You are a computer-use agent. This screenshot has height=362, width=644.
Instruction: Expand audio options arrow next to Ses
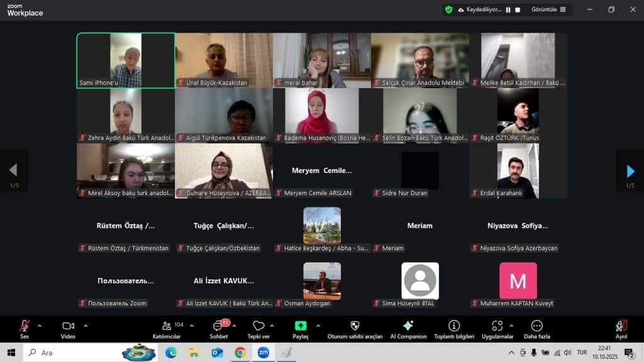pos(40,325)
